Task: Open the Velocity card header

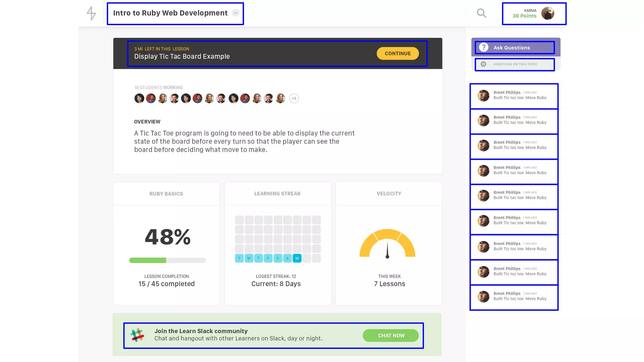Action: 389,194
